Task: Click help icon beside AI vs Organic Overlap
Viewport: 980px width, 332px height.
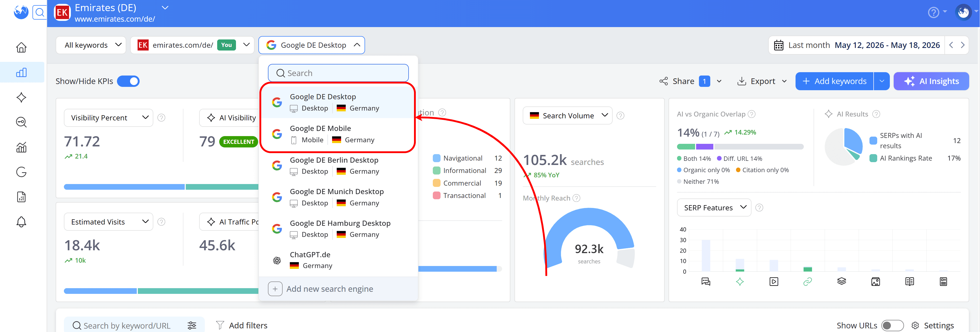Action: tap(751, 114)
